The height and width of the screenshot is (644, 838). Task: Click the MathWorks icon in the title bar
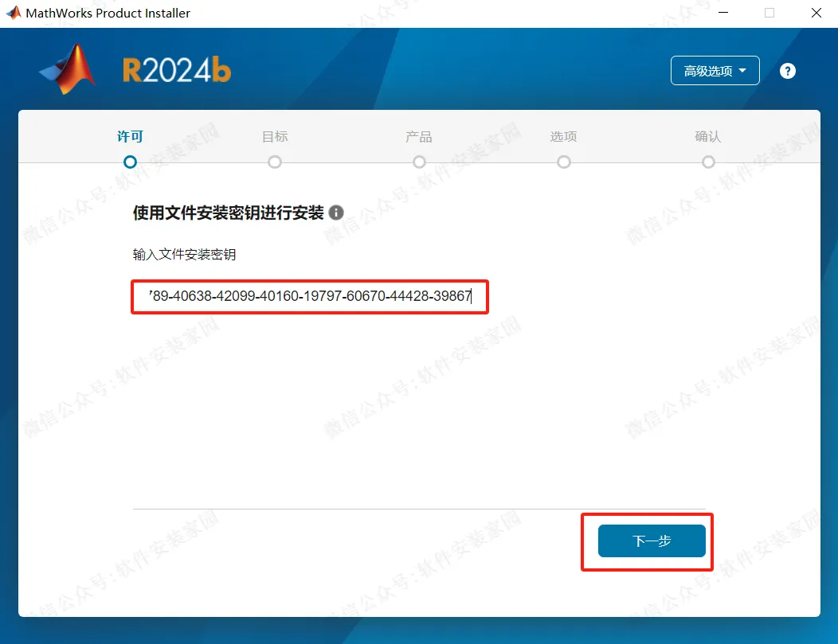[14, 13]
